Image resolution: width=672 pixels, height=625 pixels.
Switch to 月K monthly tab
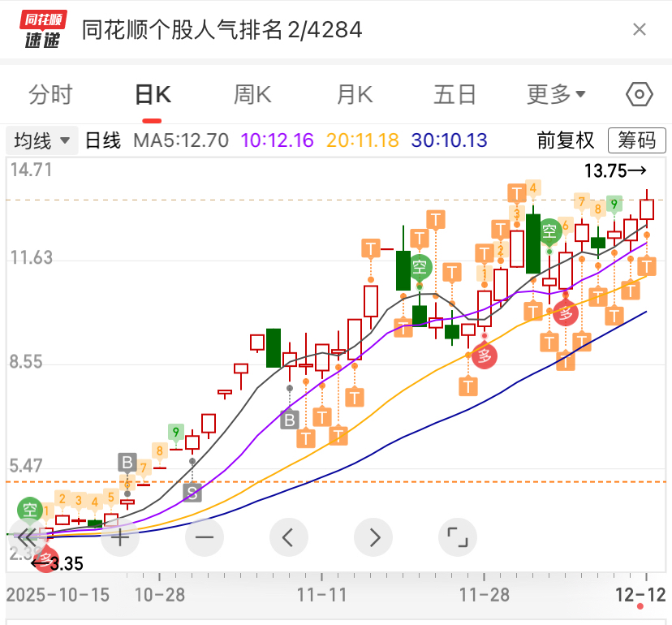click(355, 94)
